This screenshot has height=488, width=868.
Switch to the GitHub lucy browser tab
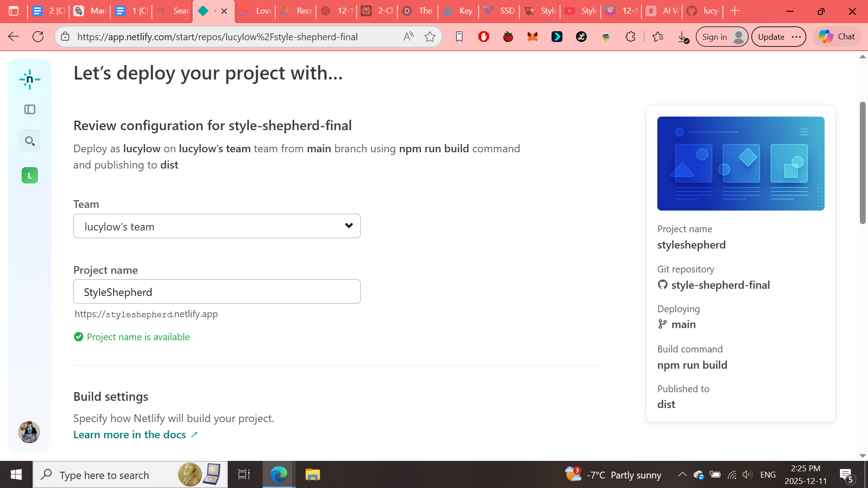point(704,11)
